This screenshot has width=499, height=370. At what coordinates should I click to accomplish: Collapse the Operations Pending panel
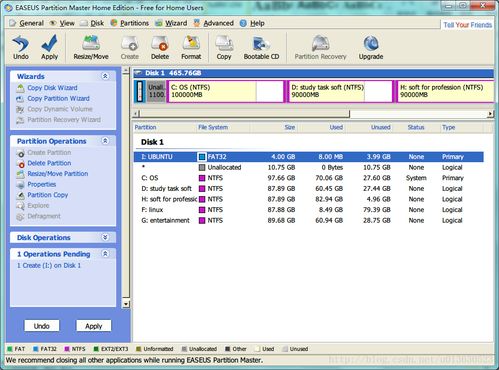105,254
